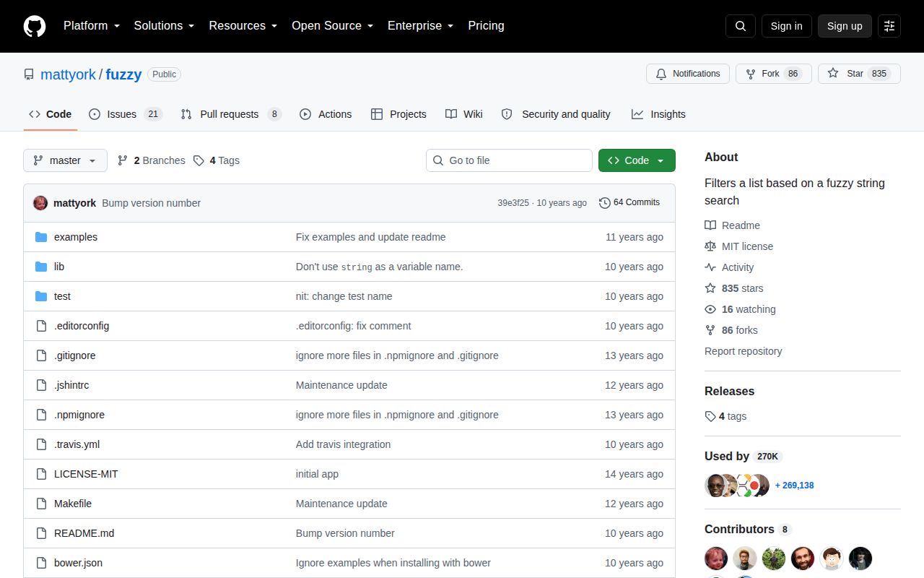Click the GitHub logo icon
The image size is (924, 578).
tap(35, 26)
